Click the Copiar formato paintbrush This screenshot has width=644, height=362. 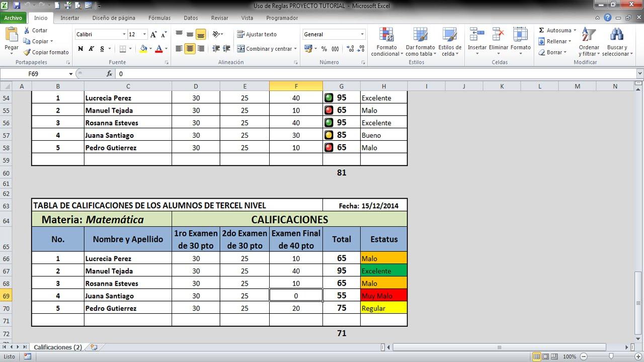point(28,52)
